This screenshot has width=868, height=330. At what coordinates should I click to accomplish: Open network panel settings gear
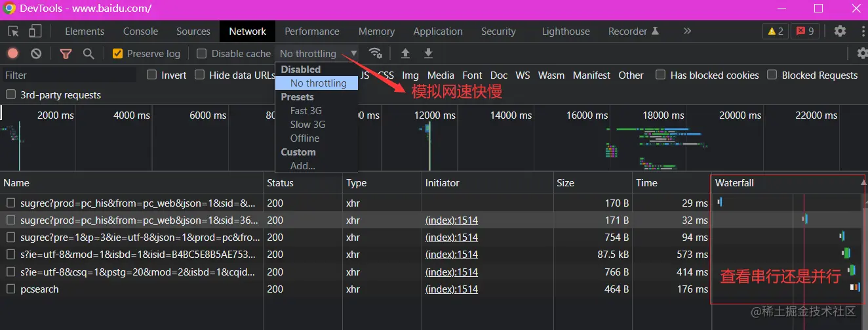click(x=862, y=53)
